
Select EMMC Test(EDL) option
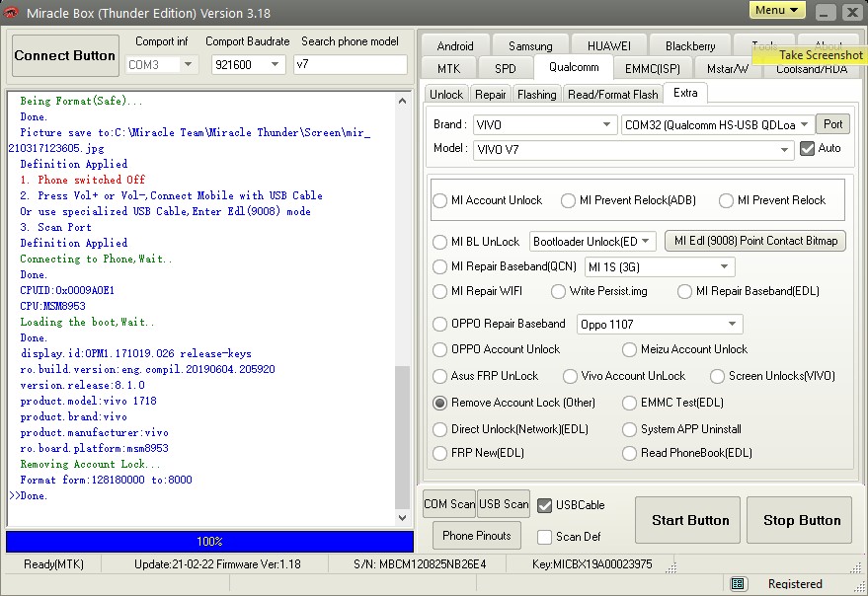click(x=629, y=403)
